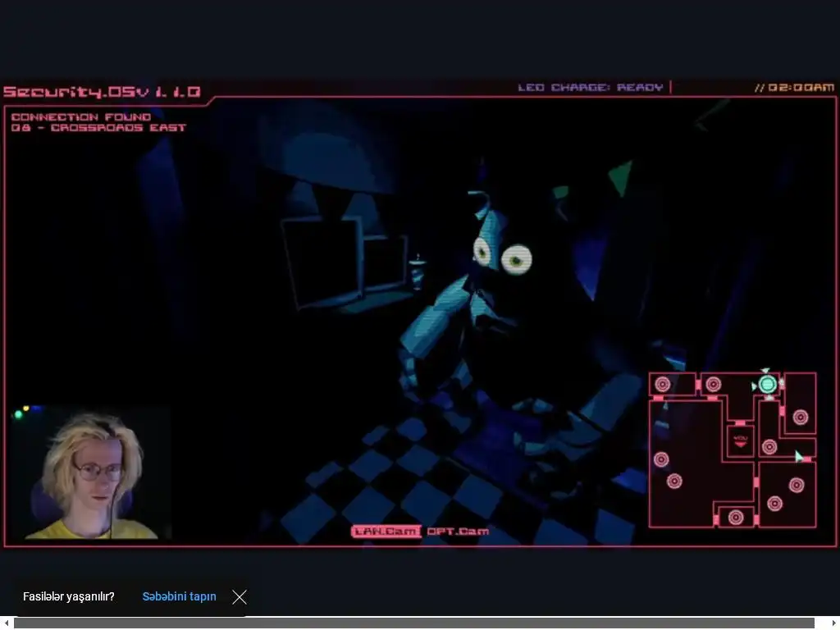Select the upper camera in the bottom-right map room

[x=796, y=486]
